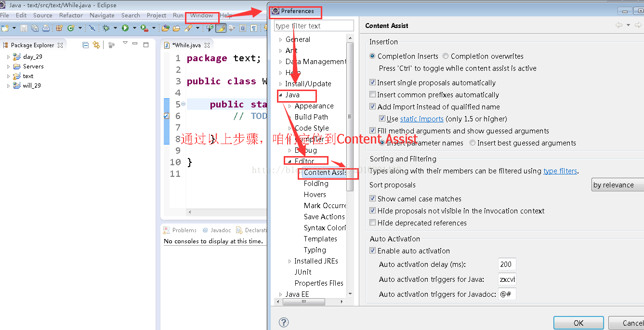
Task: Click the Search flashlight toolbar icon
Action: 188,28
